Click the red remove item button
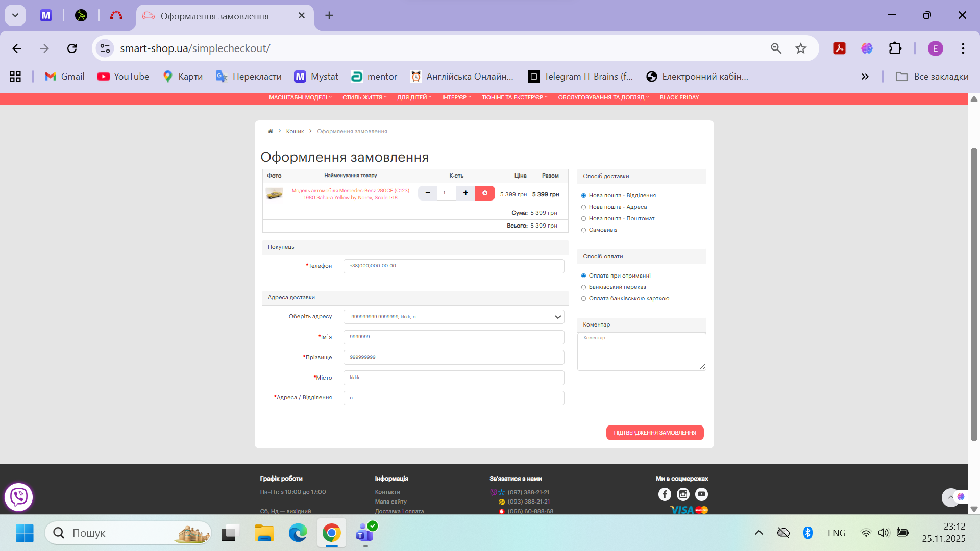This screenshot has width=980, height=551. tap(485, 193)
